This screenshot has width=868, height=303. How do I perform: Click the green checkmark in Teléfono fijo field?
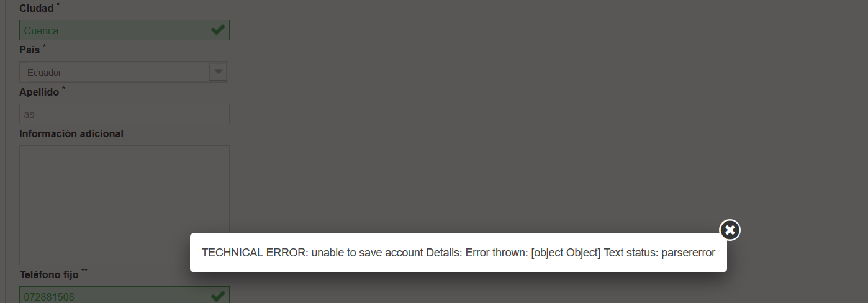click(217, 296)
